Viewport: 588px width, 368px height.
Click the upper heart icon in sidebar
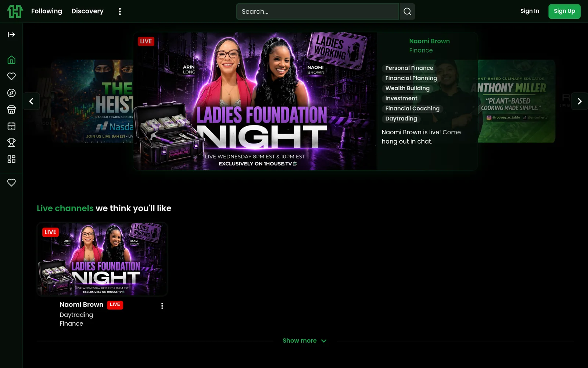pyautogui.click(x=11, y=76)
